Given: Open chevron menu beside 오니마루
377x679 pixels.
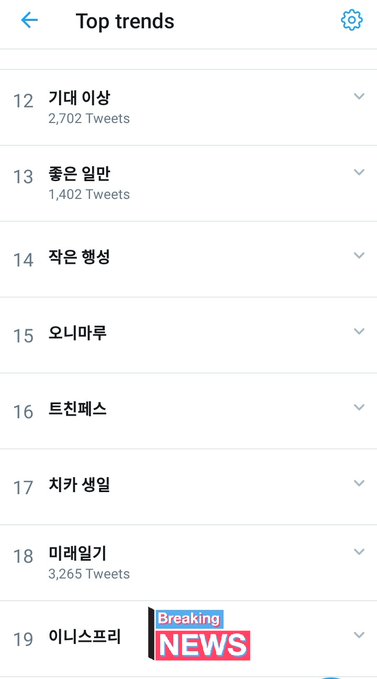Looking at the screenshot, I should pyautogui.click(x=359, y=331).
